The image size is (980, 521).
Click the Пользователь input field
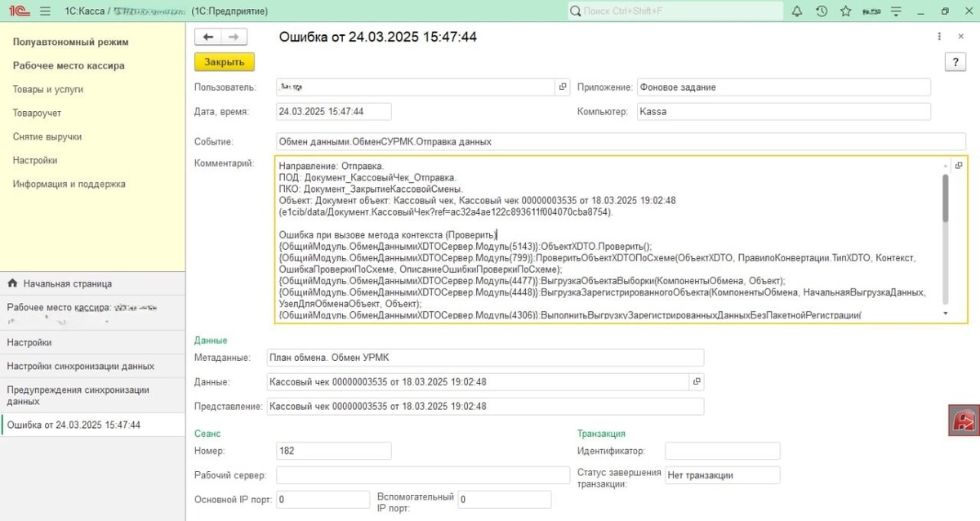pos(416,87)
